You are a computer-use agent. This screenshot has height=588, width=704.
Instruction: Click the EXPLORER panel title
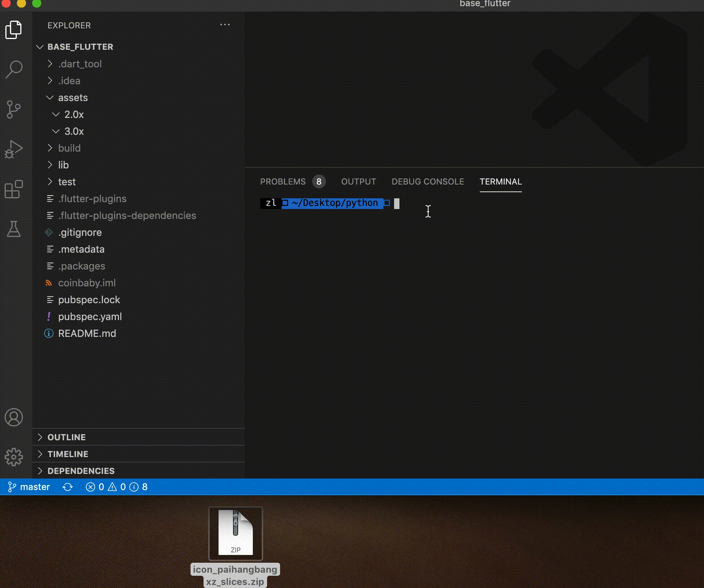tap(69, 25)
